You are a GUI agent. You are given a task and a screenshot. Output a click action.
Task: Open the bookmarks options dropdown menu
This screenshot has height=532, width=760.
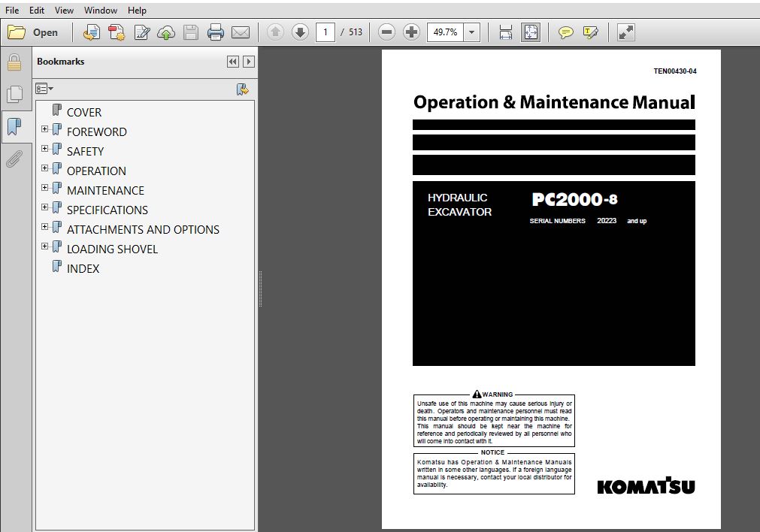coord(44,89)
